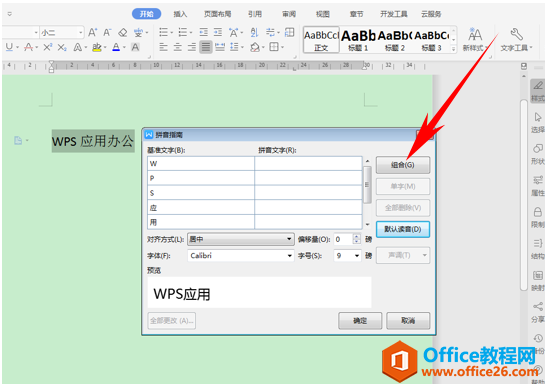Select the 标题 1 style
Screen dimensions: 545x389
point(358,40)
